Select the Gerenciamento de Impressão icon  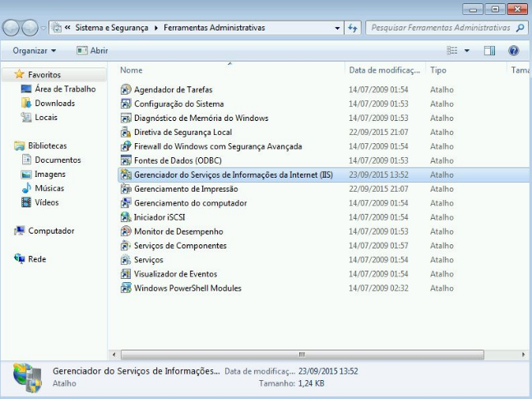tap(126, 188)
